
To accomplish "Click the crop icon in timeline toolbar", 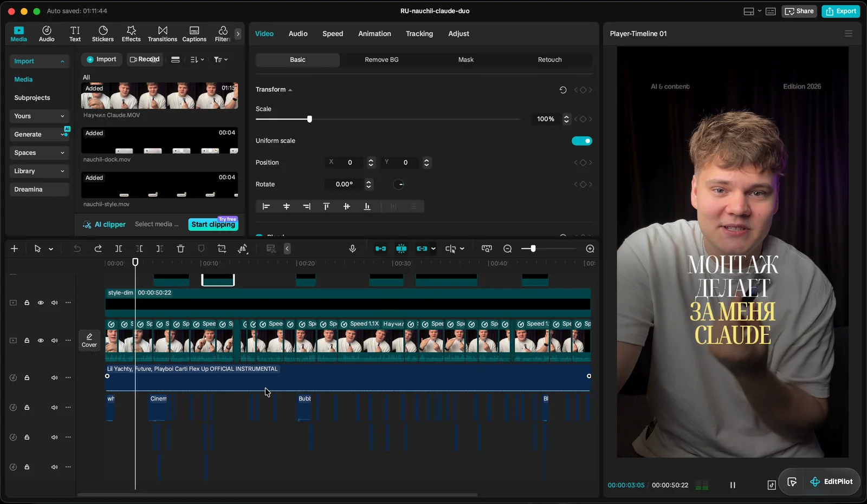I will tap(222, 248).
